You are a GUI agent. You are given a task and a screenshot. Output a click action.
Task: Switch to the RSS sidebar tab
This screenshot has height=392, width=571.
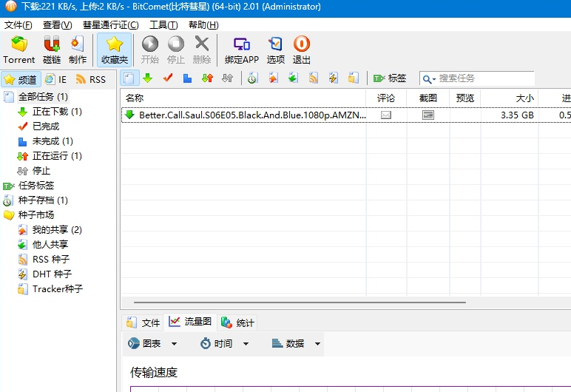pyautogui.click(x=91, y=79)
